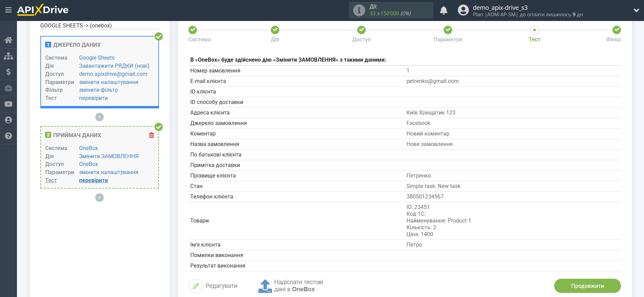Open notifications bell
Image resolution: width=644 pixels, height=297 pixels.
[x=444, y=10]
